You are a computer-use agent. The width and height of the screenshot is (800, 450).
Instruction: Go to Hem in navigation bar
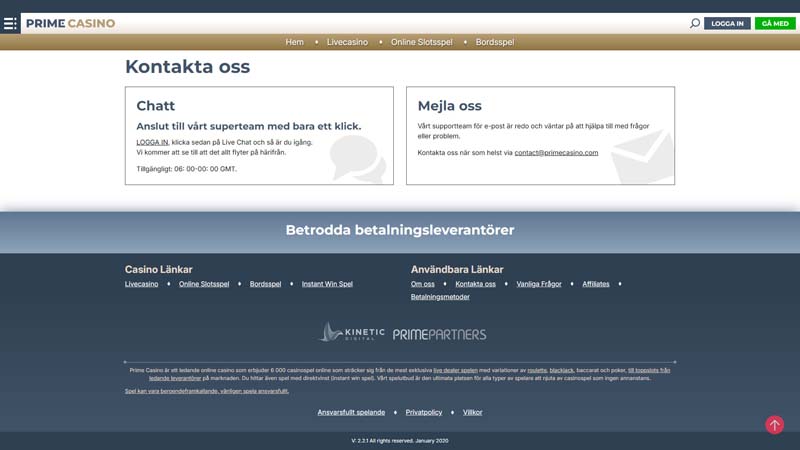[294, 42]
